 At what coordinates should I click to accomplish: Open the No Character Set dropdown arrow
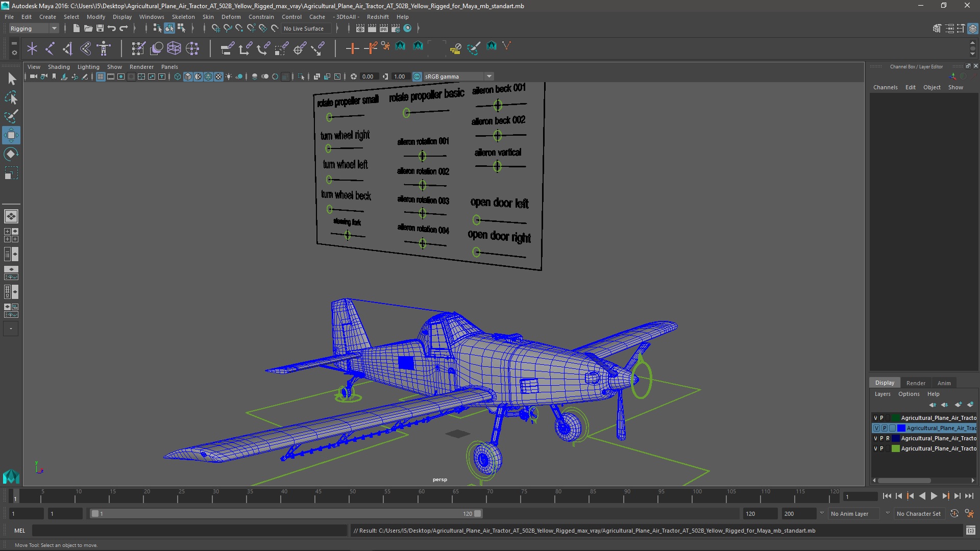click(x=888, y=513)
